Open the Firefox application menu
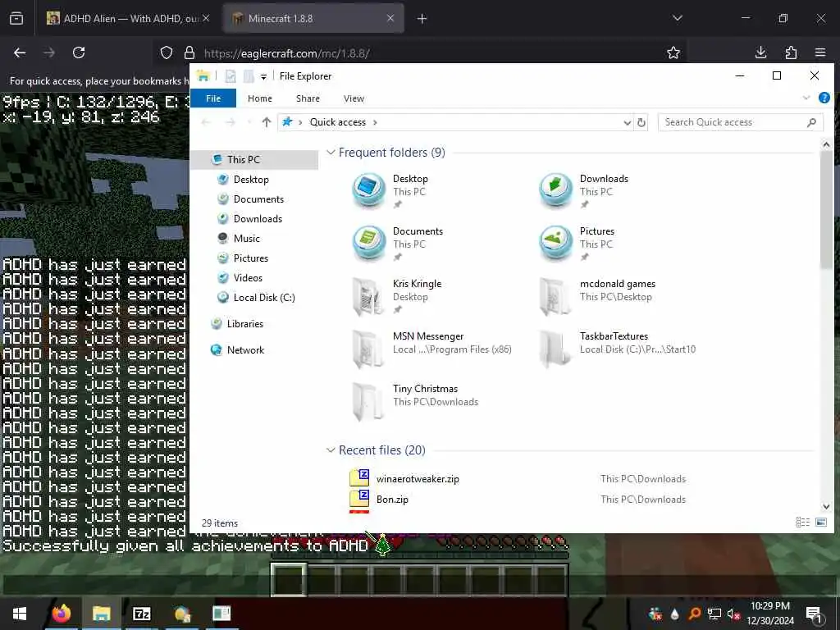840x630 pixels. click(x=820, y=52)
